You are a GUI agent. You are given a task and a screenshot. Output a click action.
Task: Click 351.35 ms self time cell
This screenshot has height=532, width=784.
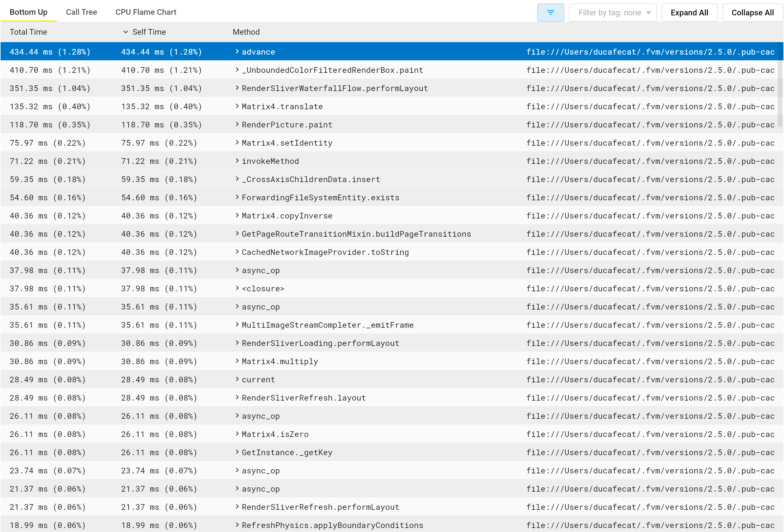click(162, 88)
